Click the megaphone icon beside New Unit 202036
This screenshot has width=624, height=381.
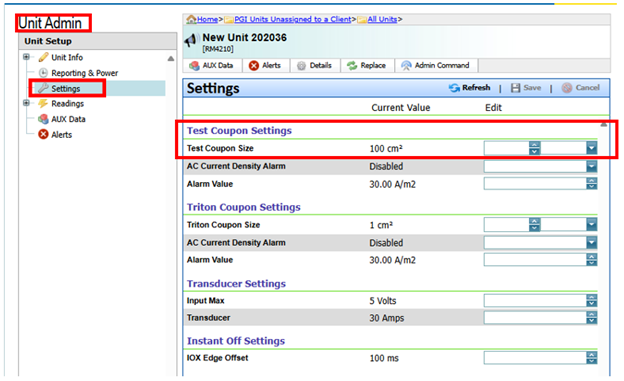tap(191, 40)
